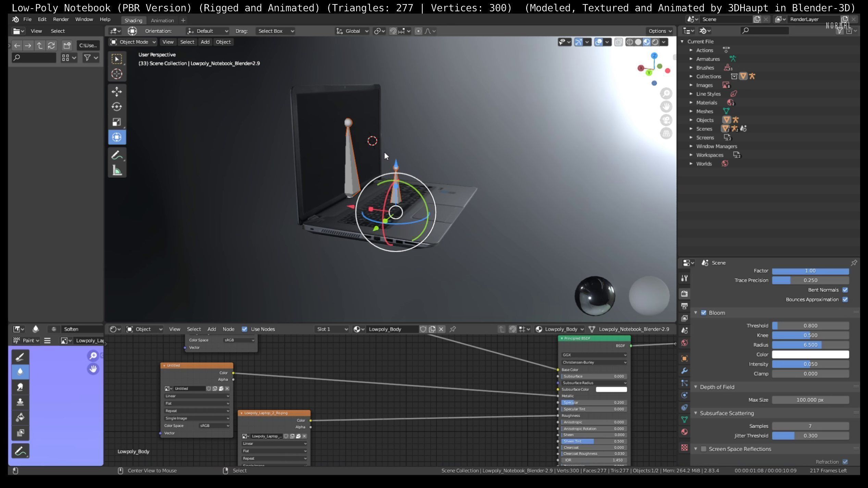The image size is (868, 488).
Task: Click the Options button in viewport header
Action: click(x=660, y=31)
